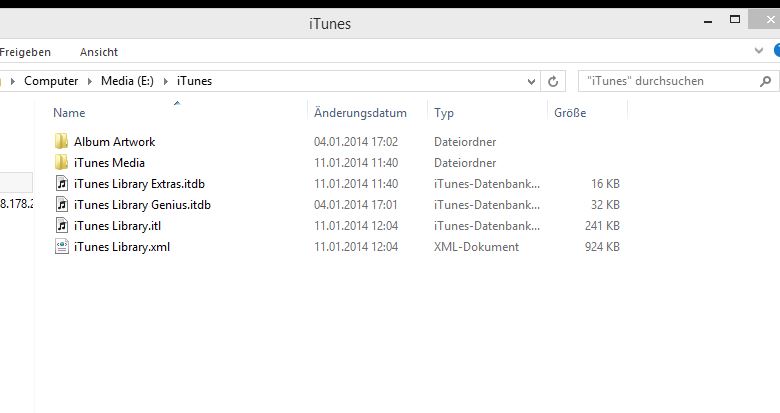The width and height of the screenshot is (780, 413).
Task: Click the 32 KB size cell
Action: click(605, 205)
